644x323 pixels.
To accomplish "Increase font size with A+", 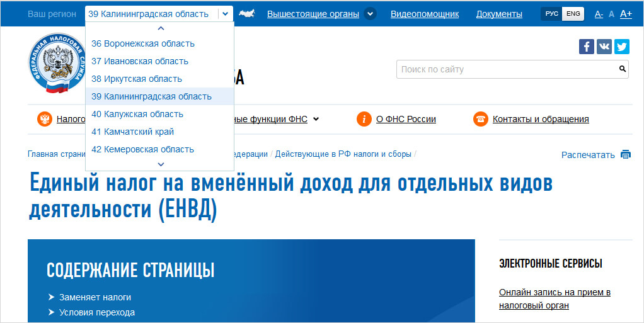I will tap(626, 14).
